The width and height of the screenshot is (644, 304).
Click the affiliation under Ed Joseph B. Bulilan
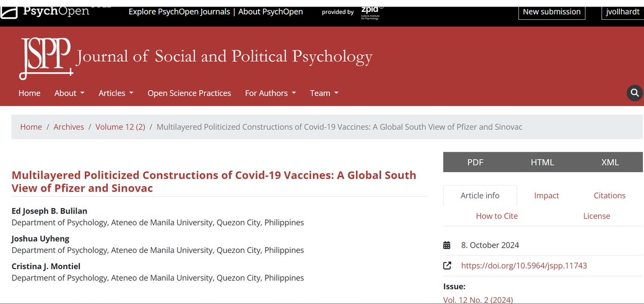pos(158,222)
